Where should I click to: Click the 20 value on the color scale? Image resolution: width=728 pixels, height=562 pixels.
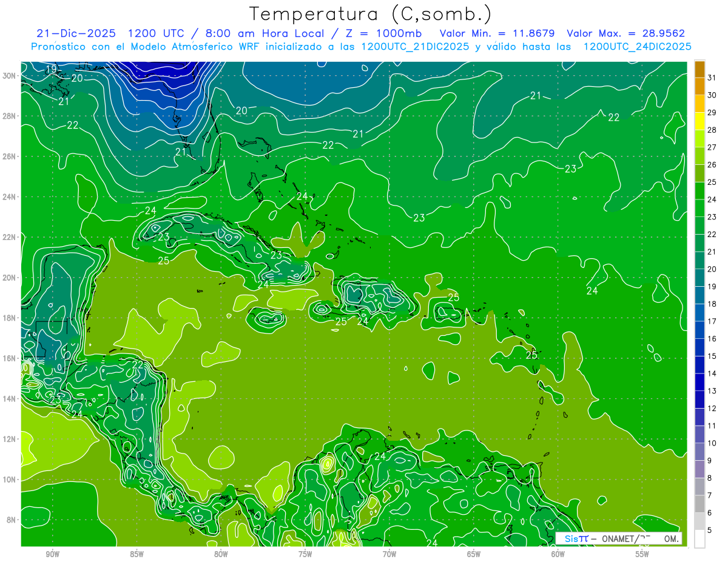tap(712, 269)
